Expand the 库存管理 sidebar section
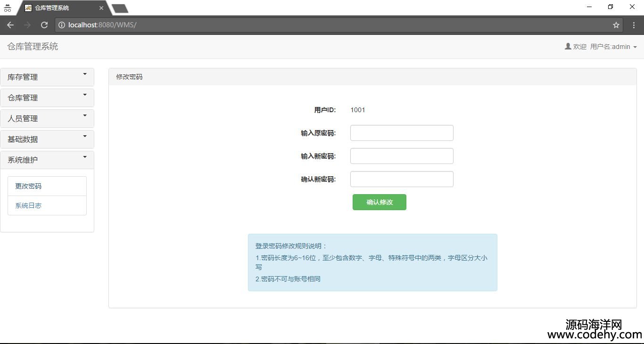The height and width of the screenshot is (344, 644). point(47,77)
